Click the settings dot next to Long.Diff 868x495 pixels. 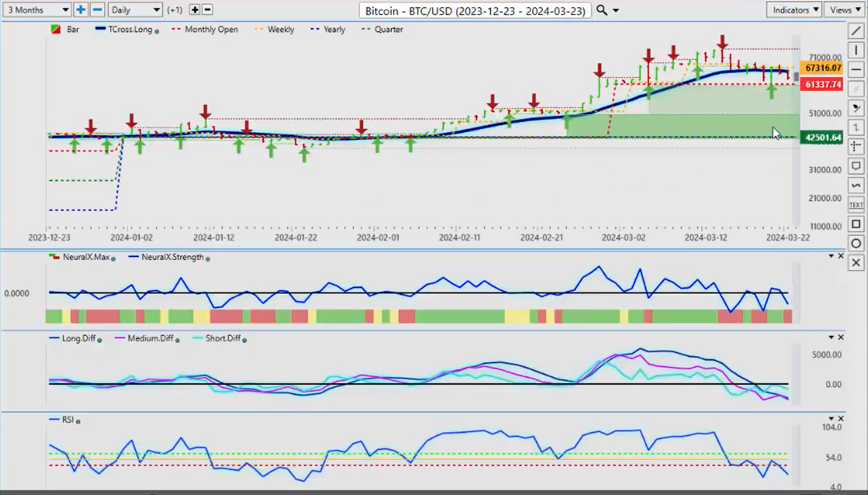click(99, 339)
